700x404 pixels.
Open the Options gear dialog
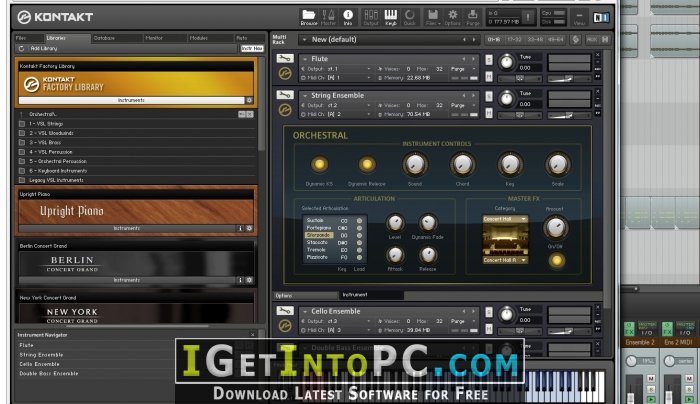point(452,15)
